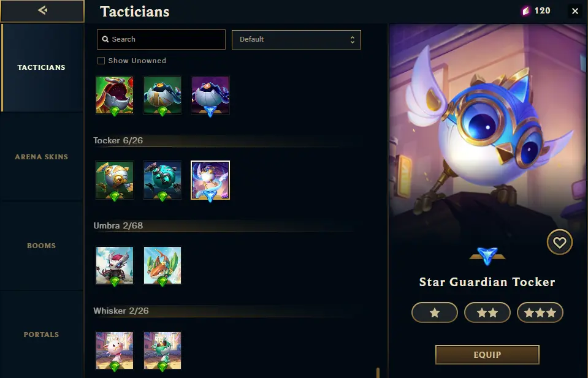Select the two-star tactician level
Viewport: 588px width, 378px height.
(x=487, y=312)
